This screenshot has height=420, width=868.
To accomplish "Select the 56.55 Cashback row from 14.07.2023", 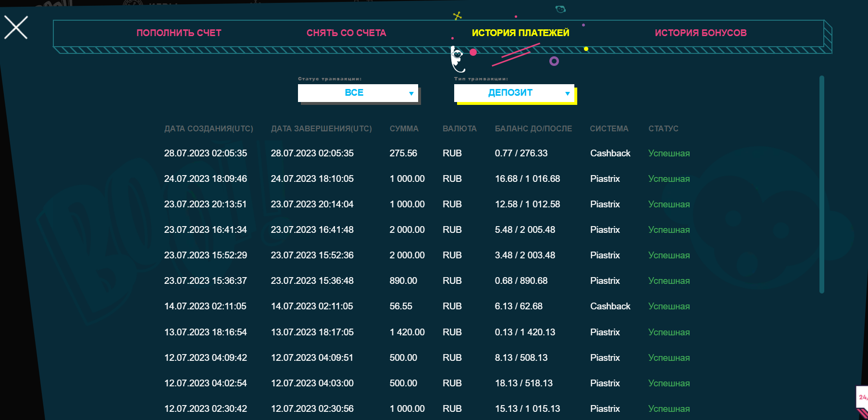I will pyautogui.click(x=427, y=306).
